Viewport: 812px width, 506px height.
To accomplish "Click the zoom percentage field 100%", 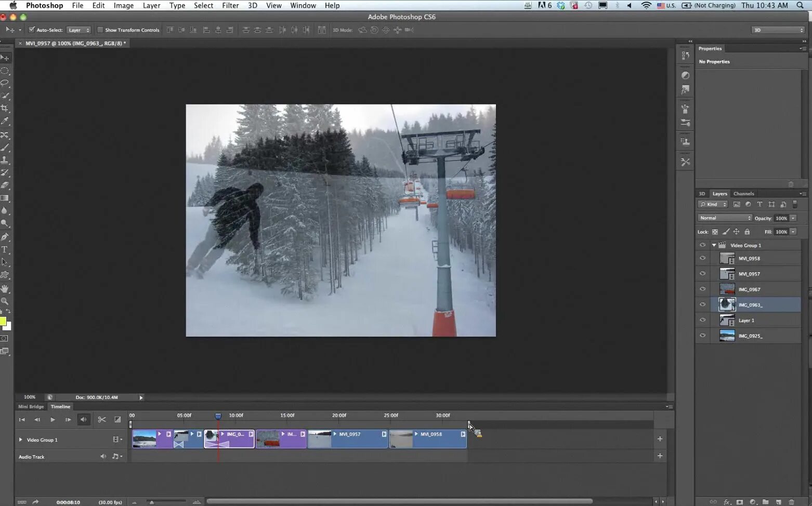I will click(x=30, y=397).
